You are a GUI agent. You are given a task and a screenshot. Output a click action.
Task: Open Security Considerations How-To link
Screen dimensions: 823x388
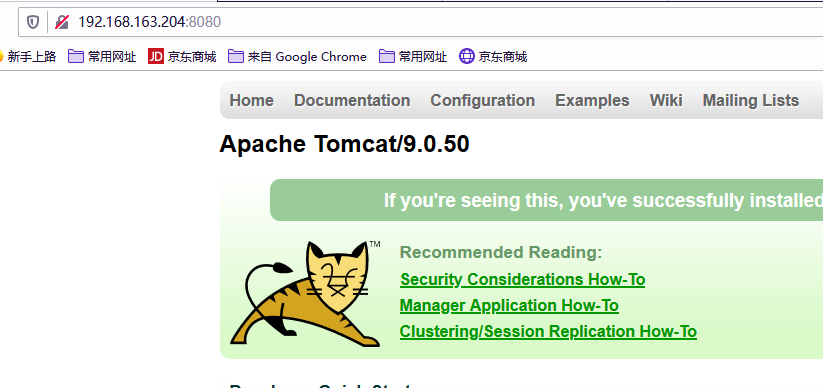[x=522, y=279]
